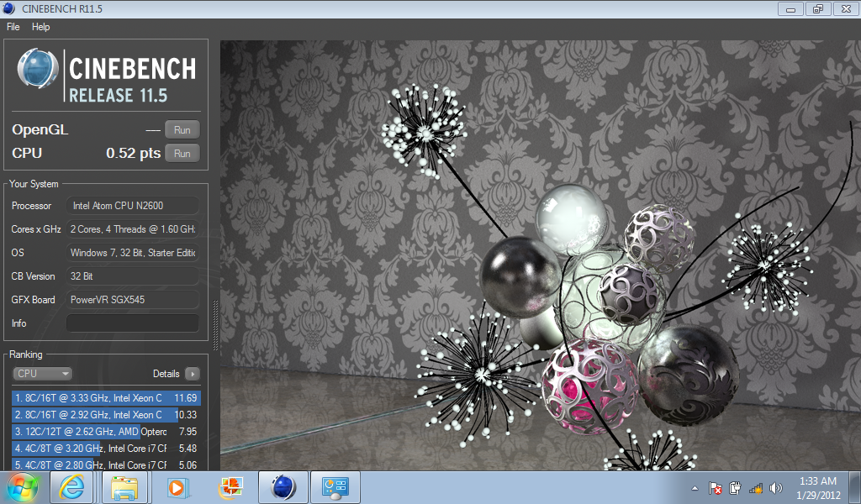
Task: Open the Windows Start menu
Action: tap(23, 487)
